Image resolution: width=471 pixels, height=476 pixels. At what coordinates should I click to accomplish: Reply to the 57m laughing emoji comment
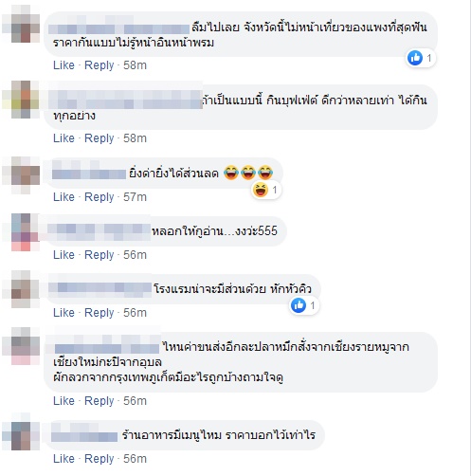tap(100, 197)
